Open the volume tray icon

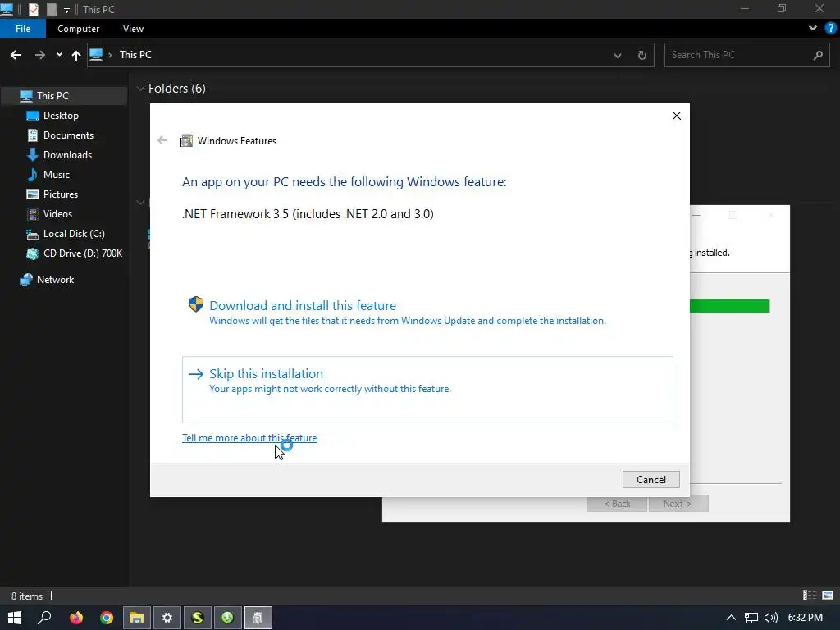click(x=771, y=618)
